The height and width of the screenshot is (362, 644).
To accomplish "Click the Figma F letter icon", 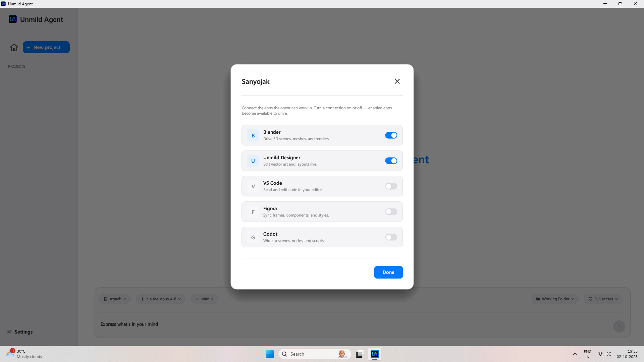I will tap(253, 212).
